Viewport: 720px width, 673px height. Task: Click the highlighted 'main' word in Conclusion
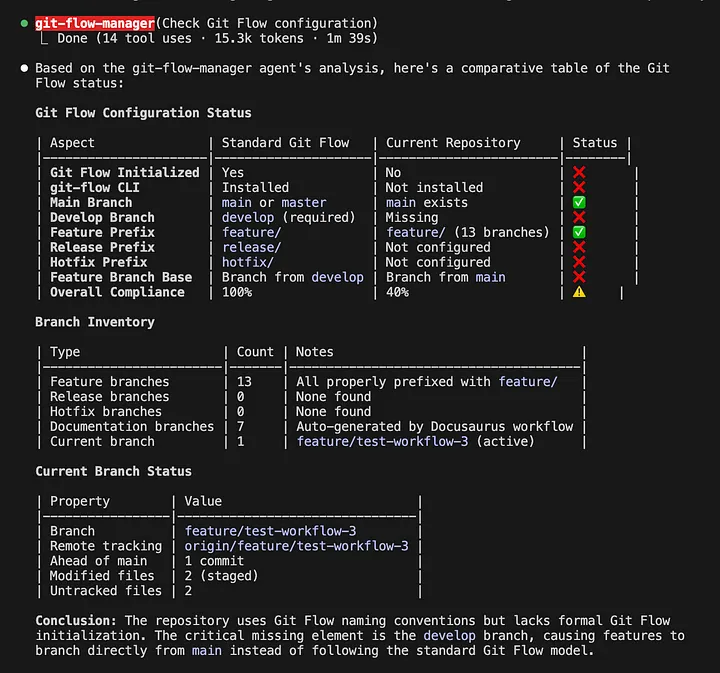point(207,651)
